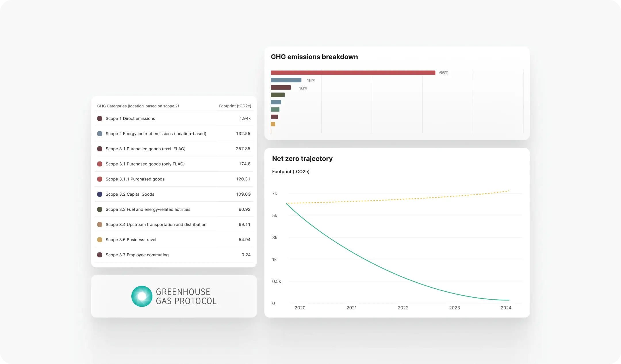Click the Footprint (tCO2e) column header
Image resolution: width=621 pixels, height=364 pixels.
pyautogui.click(x=235, y=106)
